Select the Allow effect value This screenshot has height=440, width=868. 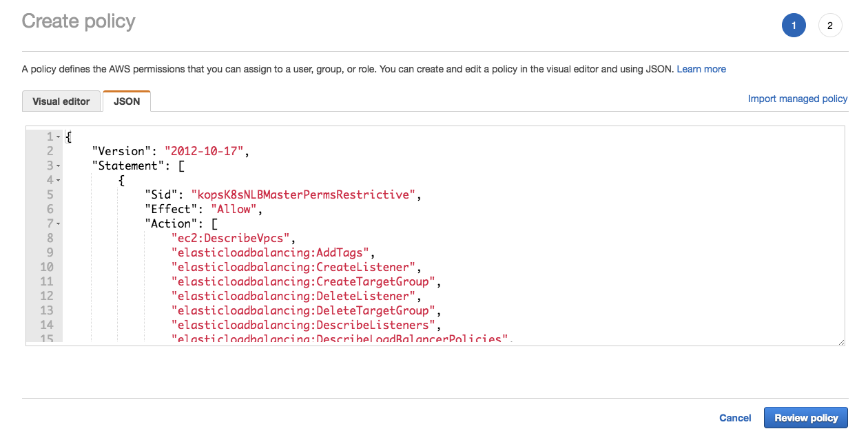234,208
